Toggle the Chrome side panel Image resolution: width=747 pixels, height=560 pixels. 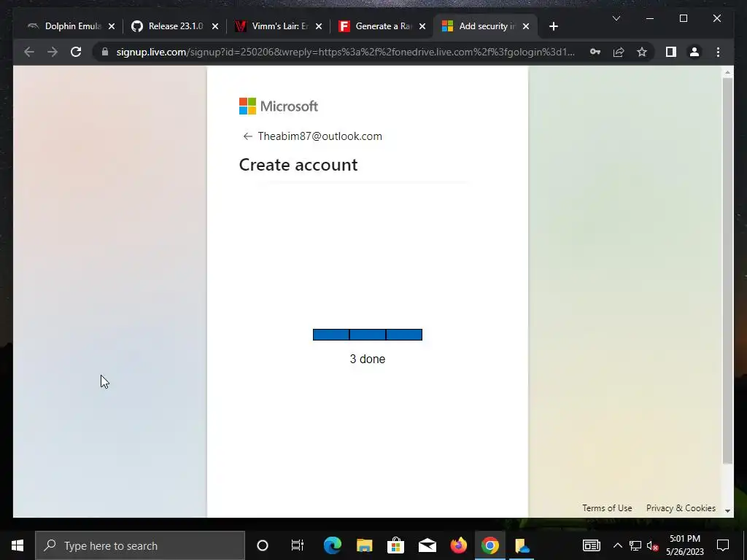point(671,52)
